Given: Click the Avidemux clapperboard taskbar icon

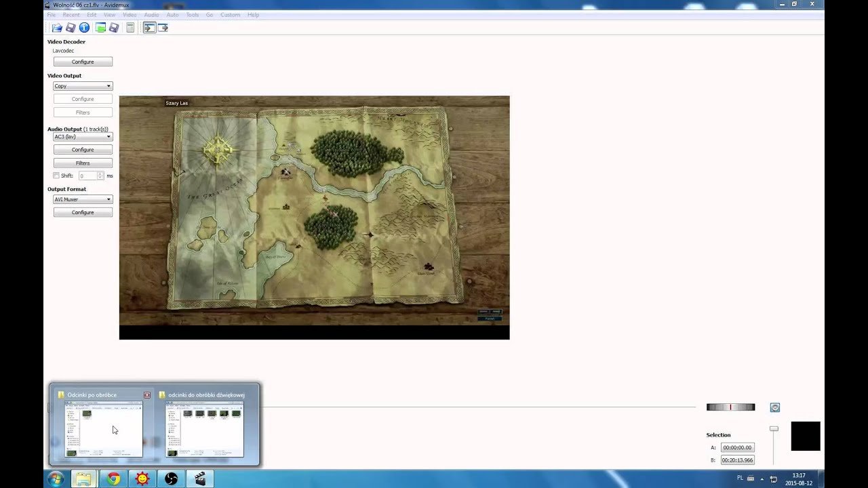Looking at the screenshot, I should click(x=200, y=479).
